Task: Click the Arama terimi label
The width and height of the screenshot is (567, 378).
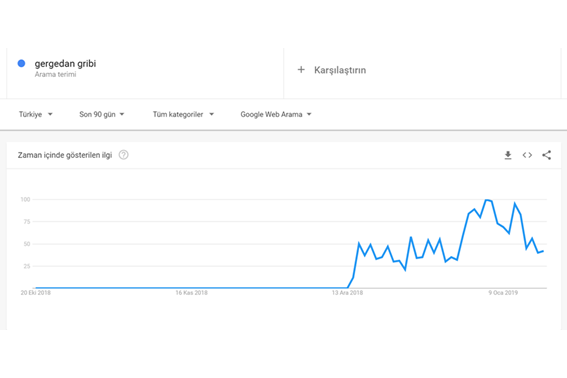Action: 55,75
